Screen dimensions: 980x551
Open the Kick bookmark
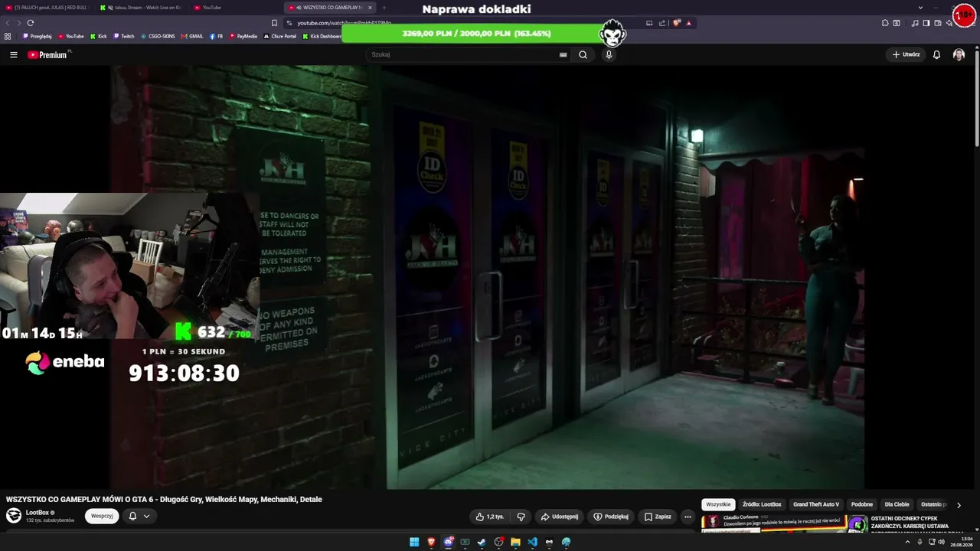pos(99,36)
